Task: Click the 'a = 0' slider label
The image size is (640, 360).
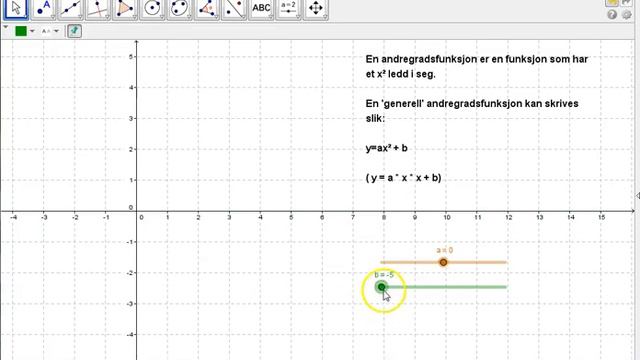Action: [444, 250]
